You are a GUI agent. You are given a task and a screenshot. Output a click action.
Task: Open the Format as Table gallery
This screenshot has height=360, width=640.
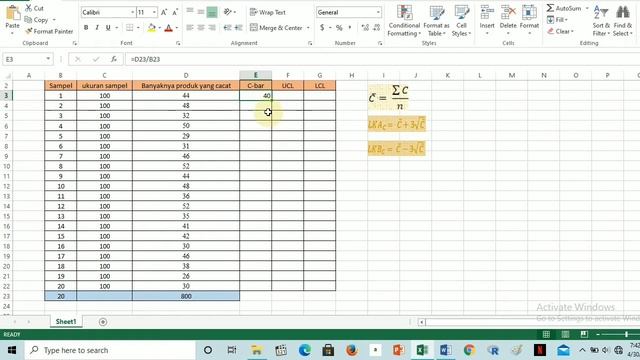click(x=436, y=21)
